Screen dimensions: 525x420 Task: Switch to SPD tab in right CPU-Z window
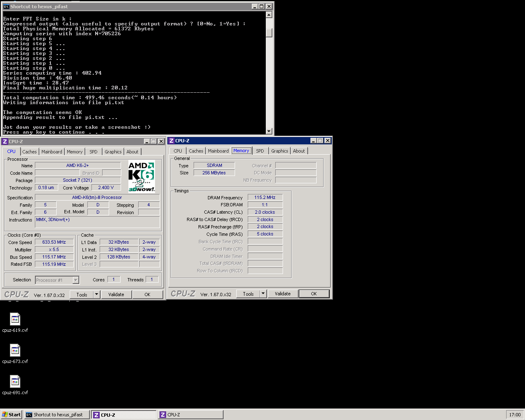point(260,151)
